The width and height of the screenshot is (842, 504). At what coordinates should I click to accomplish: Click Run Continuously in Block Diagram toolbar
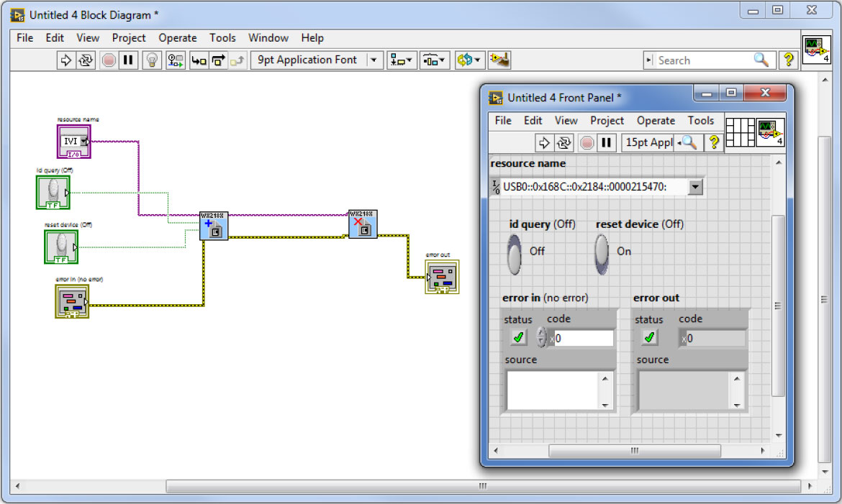click(86, 60)
